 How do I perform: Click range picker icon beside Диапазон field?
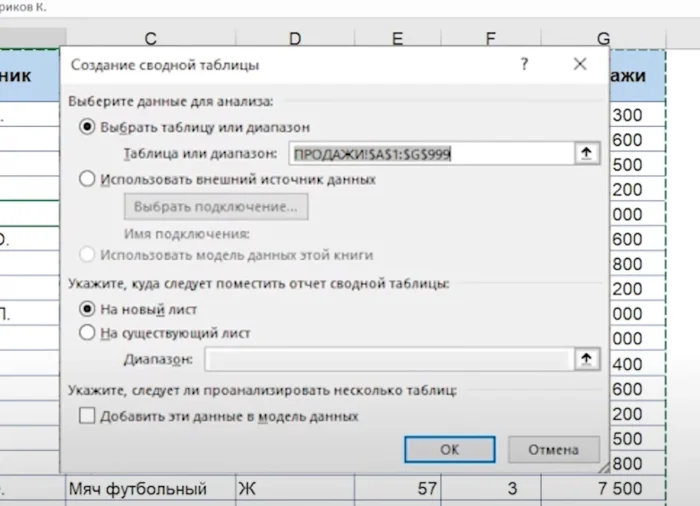point(587,360)
